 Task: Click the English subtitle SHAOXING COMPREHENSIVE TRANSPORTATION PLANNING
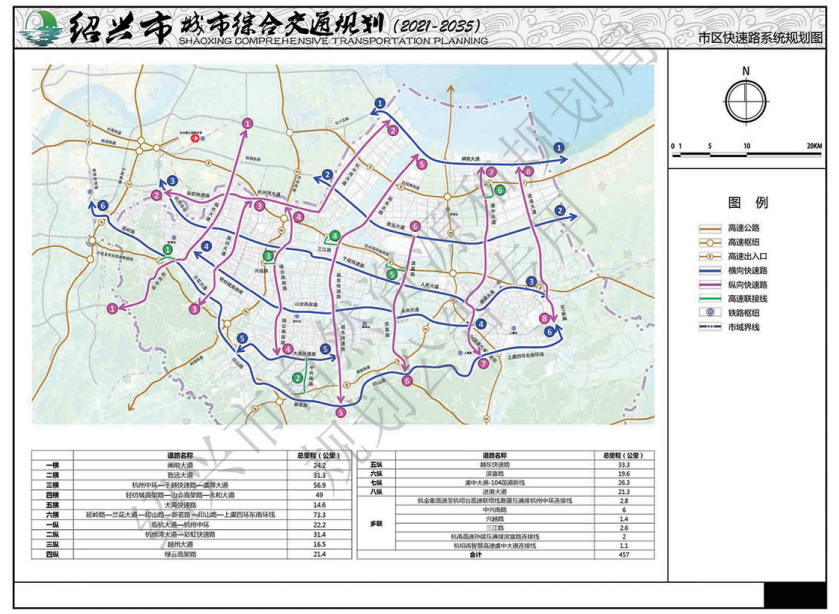317,41
